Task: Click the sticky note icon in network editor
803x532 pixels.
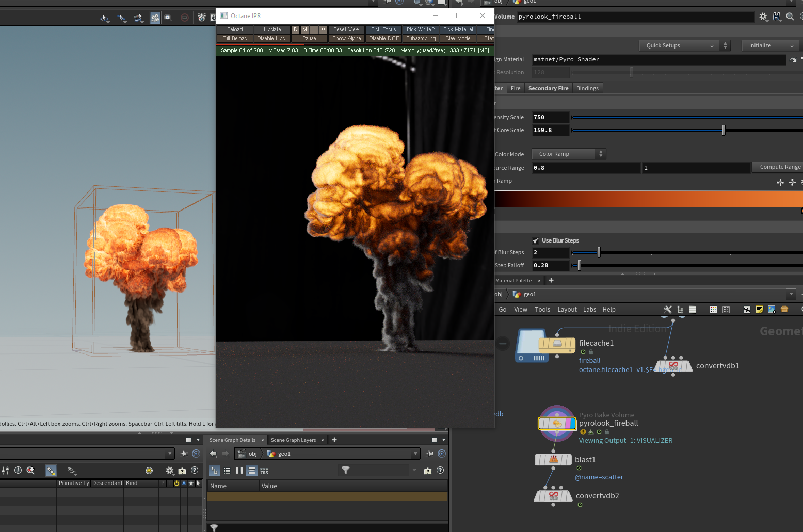Action: tap(759, 310)
